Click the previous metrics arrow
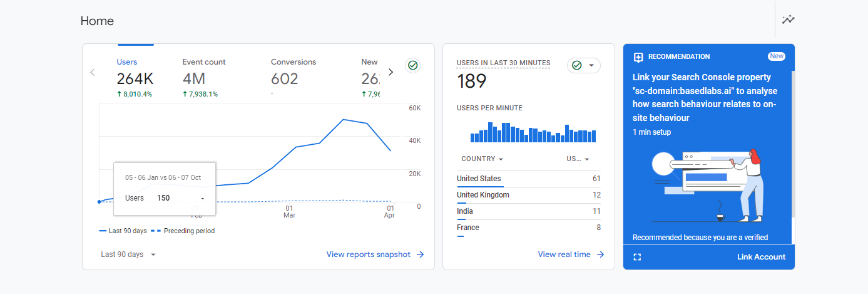Screen dimensions: 868x294 [x=93, y=72]
